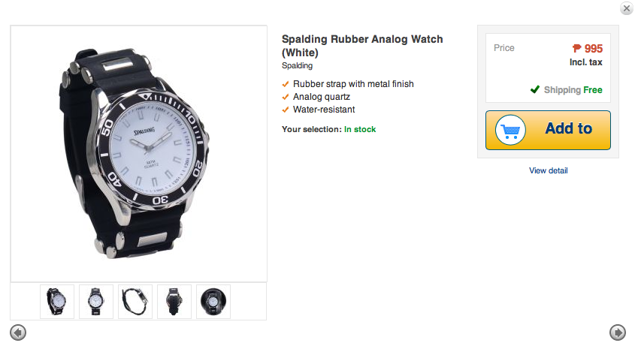Click the main watch product image
The width and height of the screenshot is (635, 364).
point(138,154)
